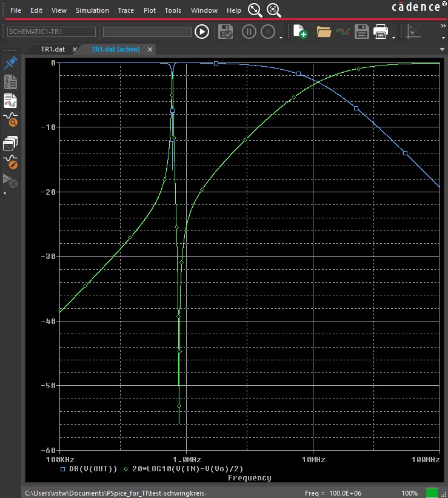Click the cursor axis plot icon
This screenshot has height=498, width=448.
[x=413, y=32]
